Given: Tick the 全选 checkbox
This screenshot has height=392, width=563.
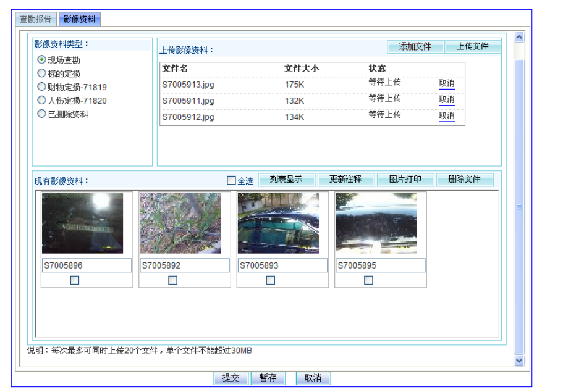Looking at the screenshot, I should (x=231, y=180).
